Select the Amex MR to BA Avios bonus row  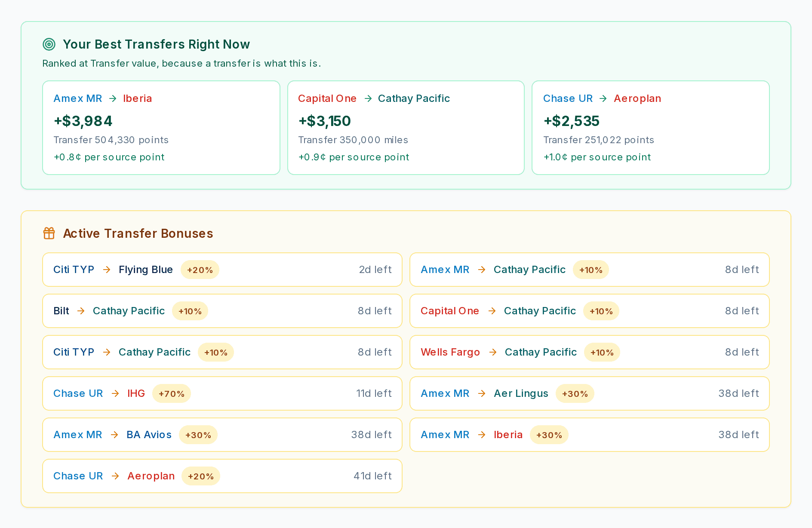[222, 435]
